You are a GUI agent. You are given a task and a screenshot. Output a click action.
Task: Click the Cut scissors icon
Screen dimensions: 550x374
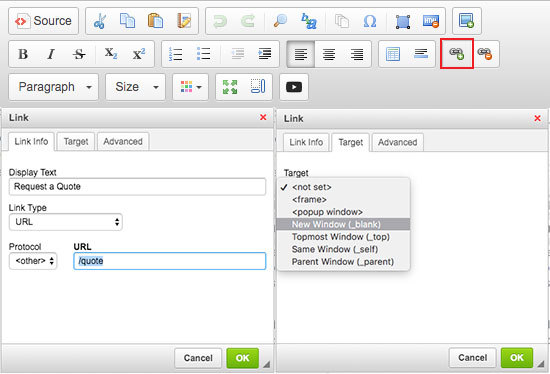pyautogui.click(x=100, y=21)
